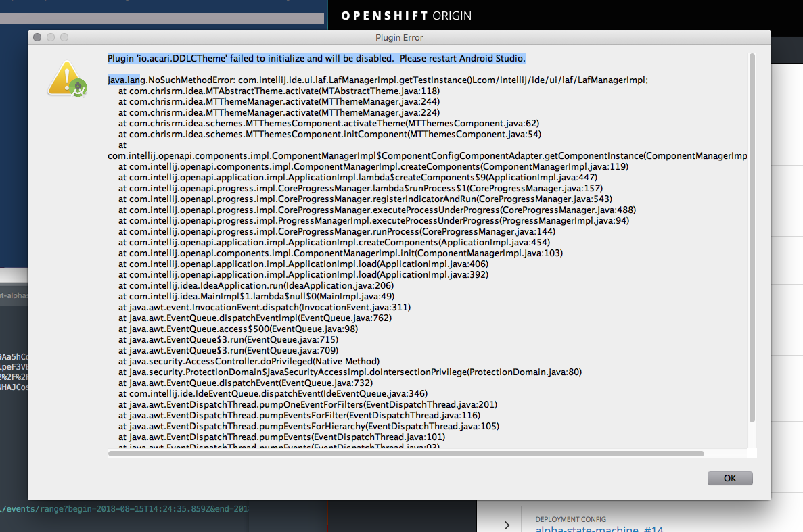Click the pumpEventsForFilter stack line
This screenshot has height=532, width=803.
[x=300, y=415]
